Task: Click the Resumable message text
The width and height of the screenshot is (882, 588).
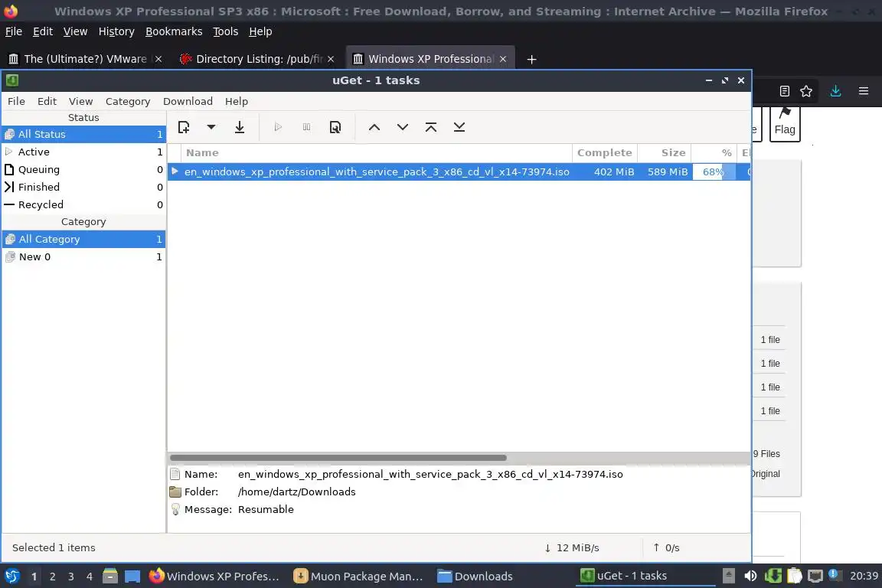Action: (266, 509)
